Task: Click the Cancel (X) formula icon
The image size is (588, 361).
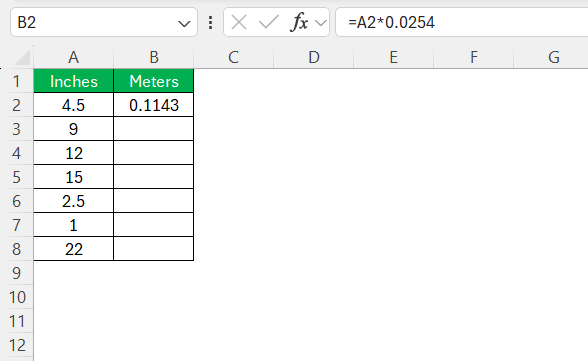Action: [x=239, y=22]
